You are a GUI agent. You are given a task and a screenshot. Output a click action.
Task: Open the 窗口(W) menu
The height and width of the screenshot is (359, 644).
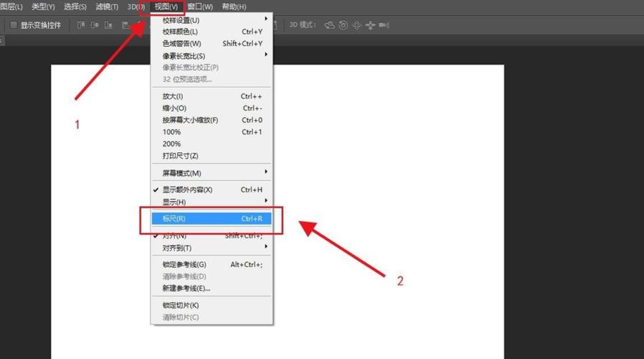click(x=200, y=6)
